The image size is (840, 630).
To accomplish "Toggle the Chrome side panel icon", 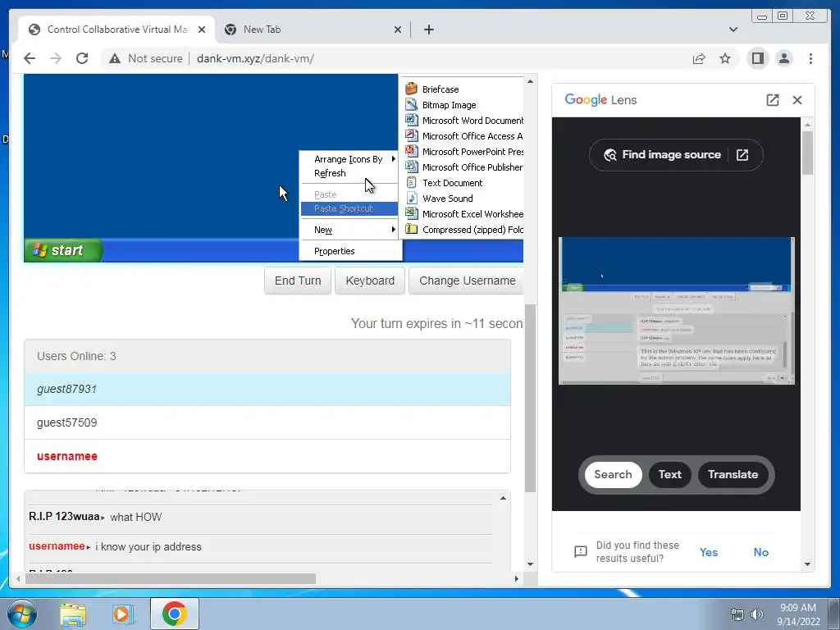I will (x=757, y=58).
